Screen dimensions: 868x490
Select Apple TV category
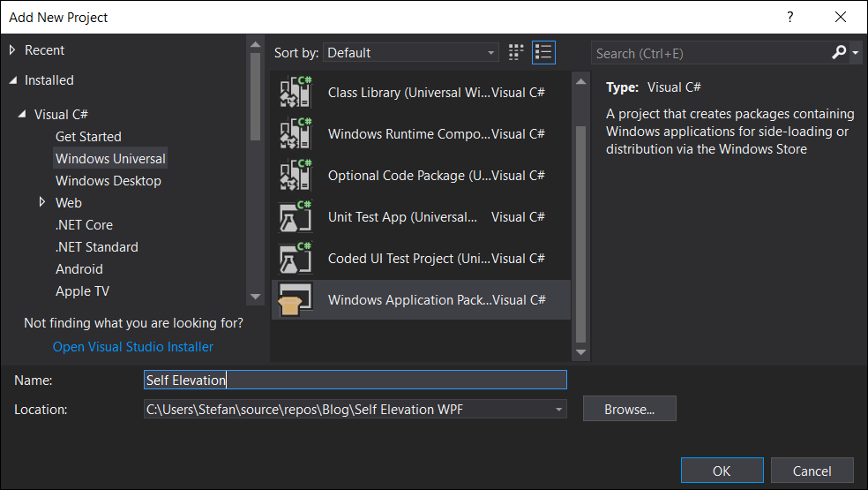(83, 291)
